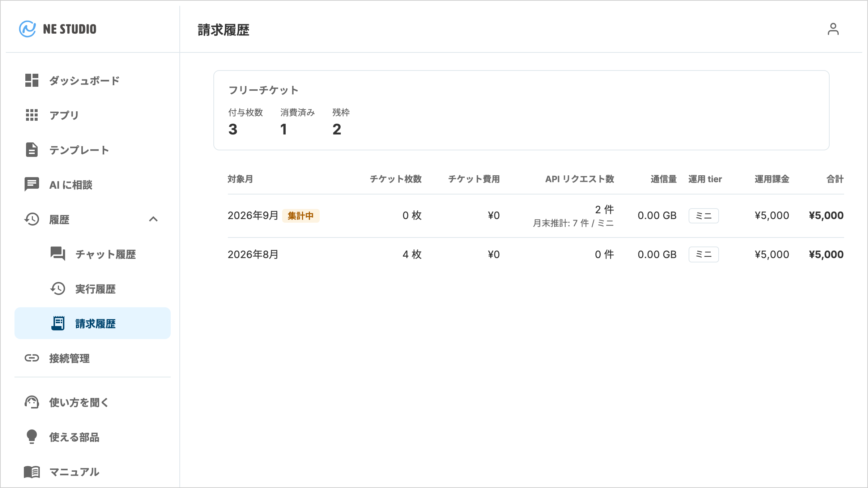This screenshot has height=488, width=868.
Task: Click the 使い方を聞く support agent icon
Action: tap(32, 402)
